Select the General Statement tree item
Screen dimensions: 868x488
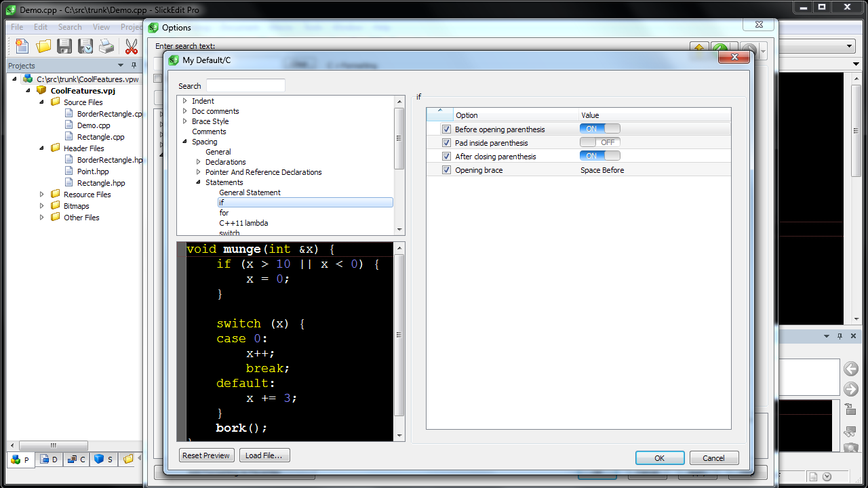250,192
